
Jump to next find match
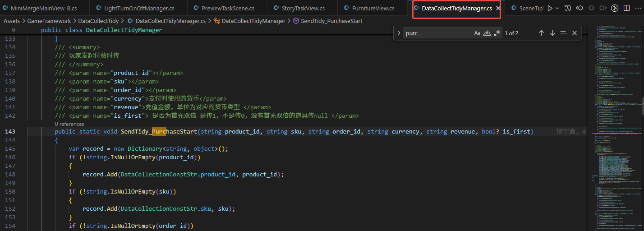point(552,33)
